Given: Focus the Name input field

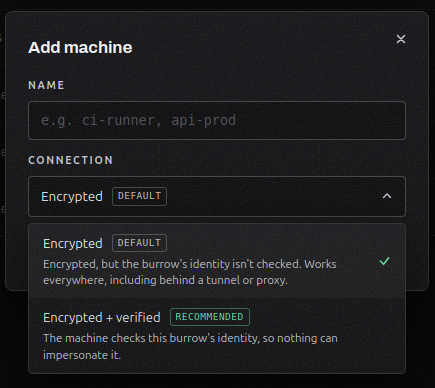Looking at the screenshot, I should point(217,120).
